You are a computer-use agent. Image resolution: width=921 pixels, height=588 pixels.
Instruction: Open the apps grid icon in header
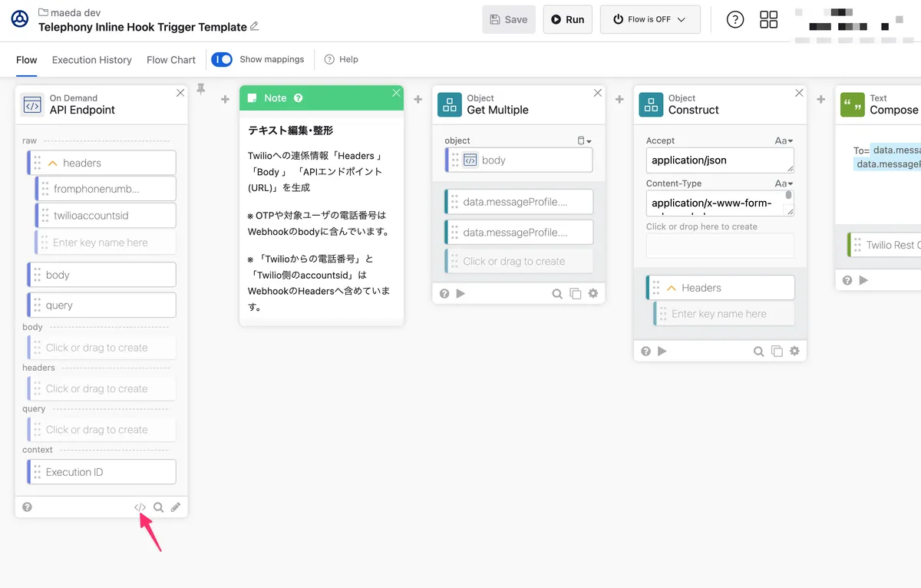pos(768,20)
